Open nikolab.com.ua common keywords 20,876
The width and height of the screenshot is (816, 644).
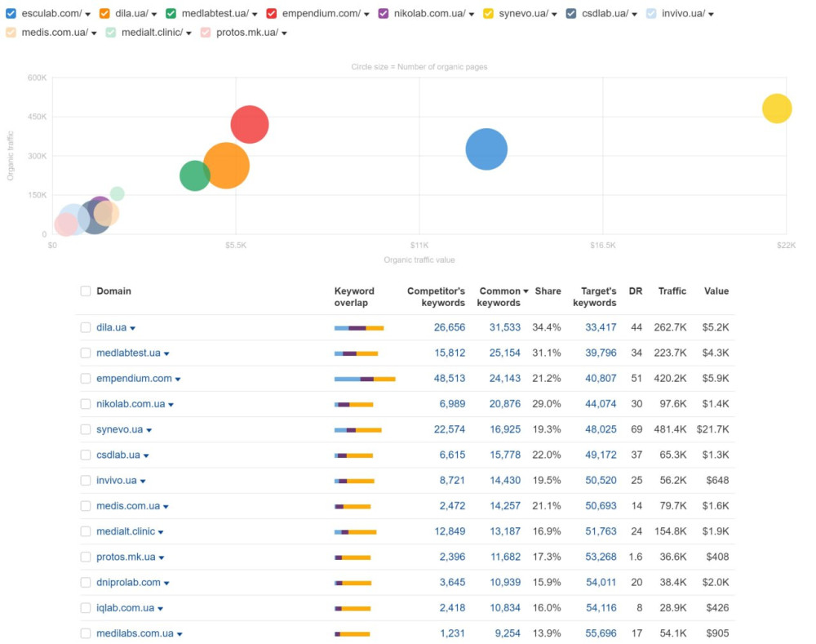505,404
